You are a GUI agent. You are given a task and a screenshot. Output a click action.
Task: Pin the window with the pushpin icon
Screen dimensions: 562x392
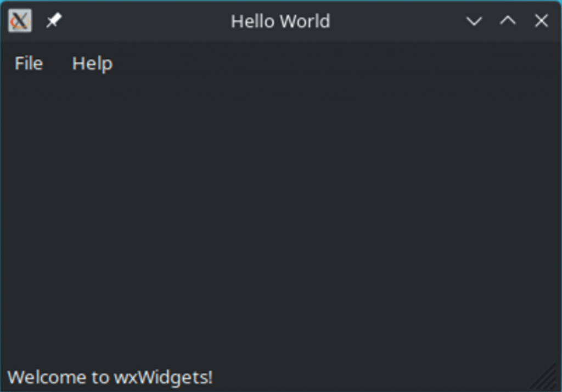(x=54, y=21)
